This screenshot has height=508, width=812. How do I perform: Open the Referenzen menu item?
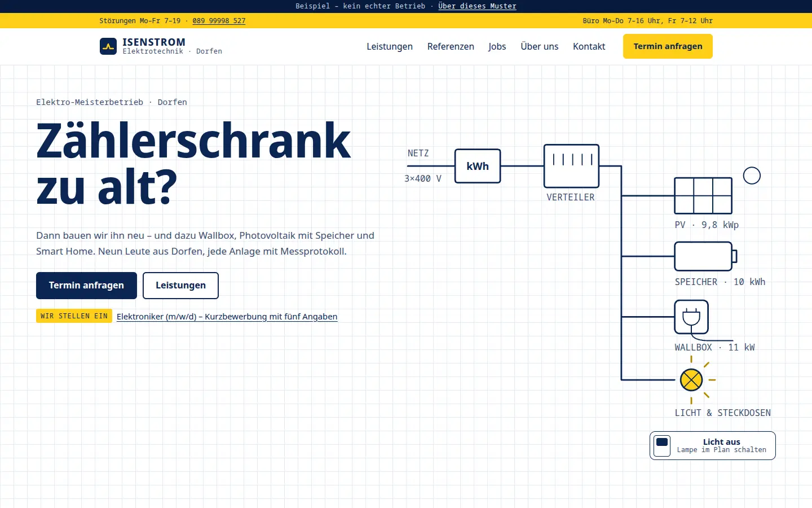(451, 46)
